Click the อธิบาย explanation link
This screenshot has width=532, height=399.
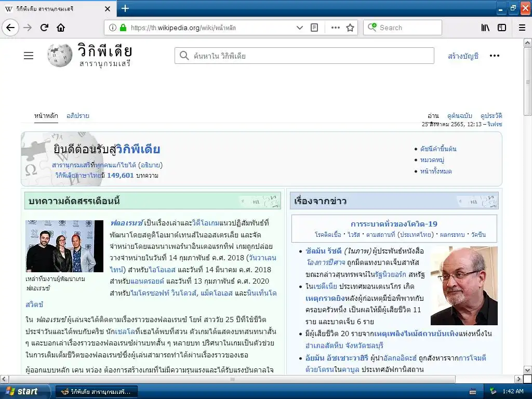pyautogui.click(x=150, y=165)
